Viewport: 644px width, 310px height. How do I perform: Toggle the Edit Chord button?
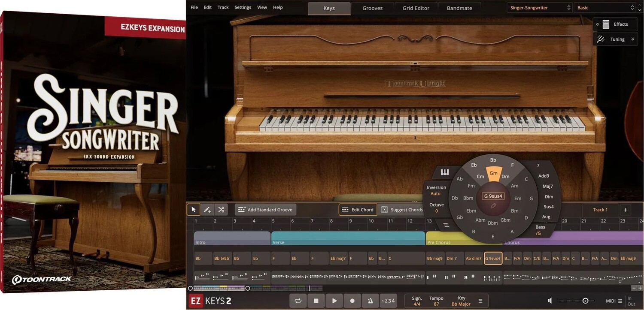(358, 210)
